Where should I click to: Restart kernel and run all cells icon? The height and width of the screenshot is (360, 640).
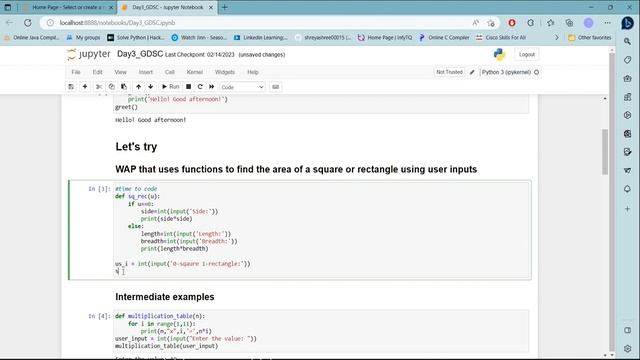point(211,87)
